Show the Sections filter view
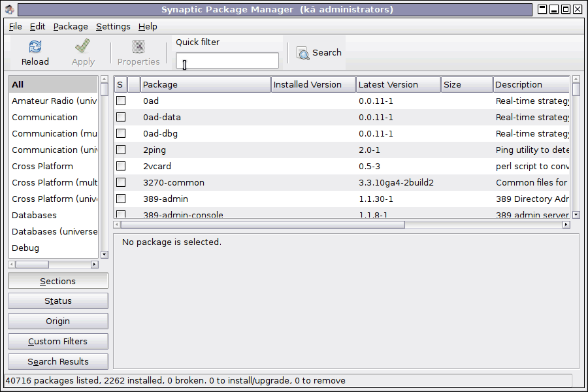588x392 pixels. coord(58,281)
